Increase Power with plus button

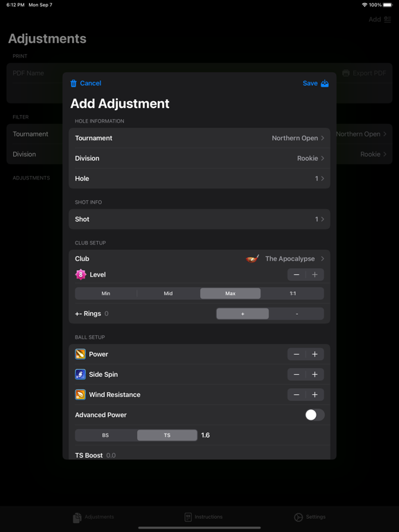pos(315,354)
